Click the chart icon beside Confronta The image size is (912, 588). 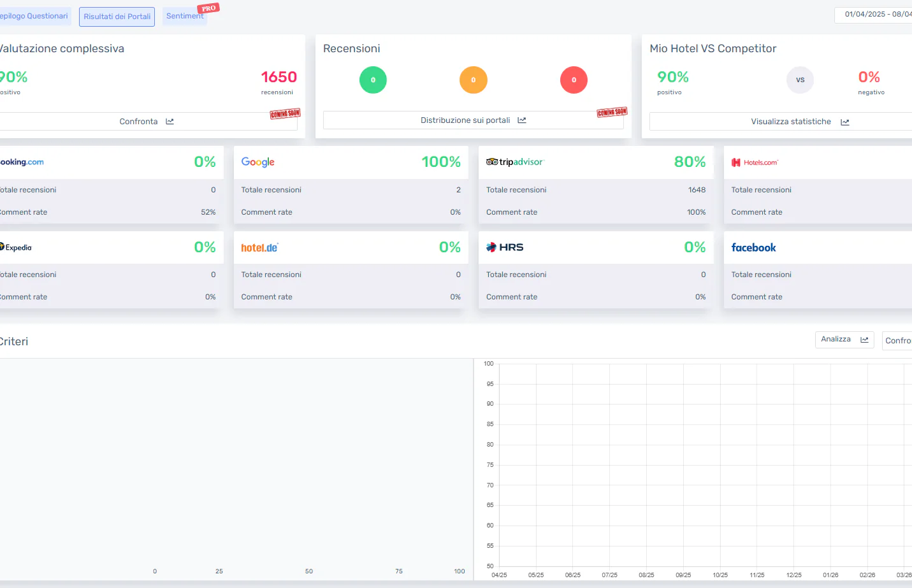click(x=170, y=121)
